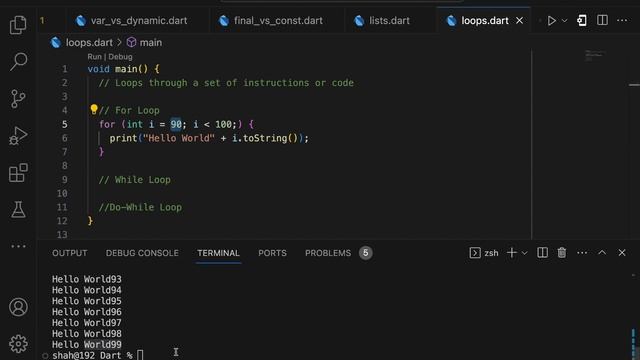Image resolution: width=640 pixels, height=360 pixels.
Task: Click Hello World99 in terminal output
Action: pyautogui.click(x=87, y=344)
